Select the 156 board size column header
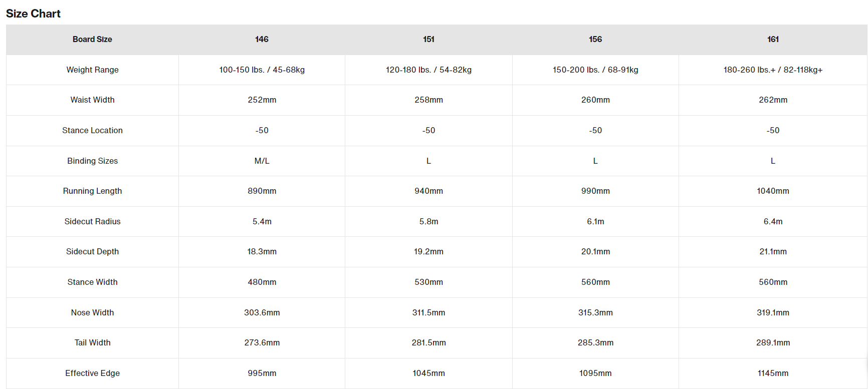The width and height of the screenshot is (868, 389). [595, 40]
